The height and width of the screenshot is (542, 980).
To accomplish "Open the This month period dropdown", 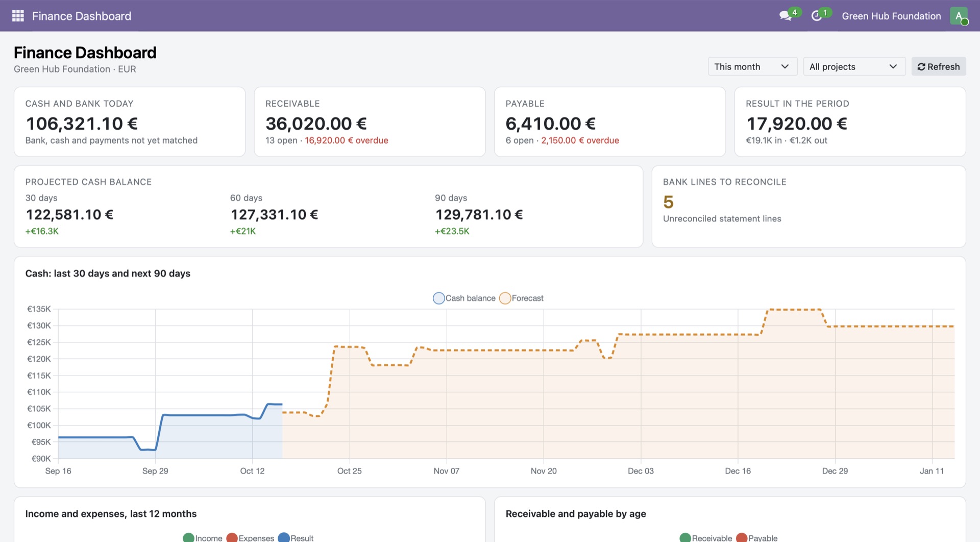I will [x=752, y=66].
